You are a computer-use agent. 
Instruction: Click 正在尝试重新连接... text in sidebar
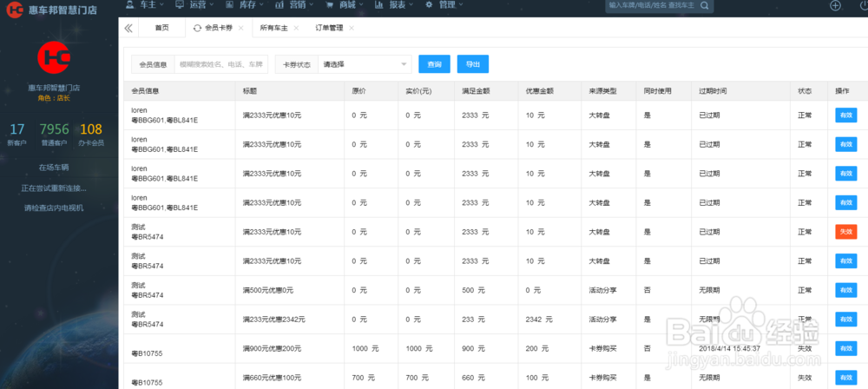[x=54, y=188]
